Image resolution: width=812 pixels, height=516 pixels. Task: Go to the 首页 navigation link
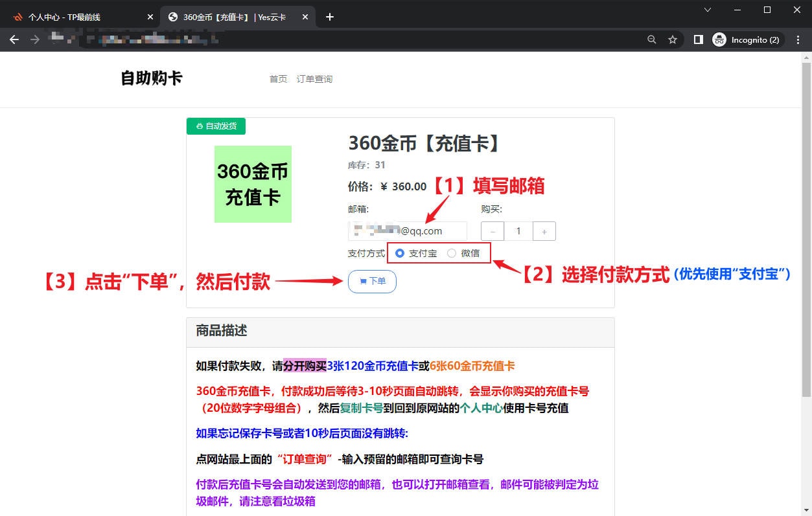click(x=278, y=79)
